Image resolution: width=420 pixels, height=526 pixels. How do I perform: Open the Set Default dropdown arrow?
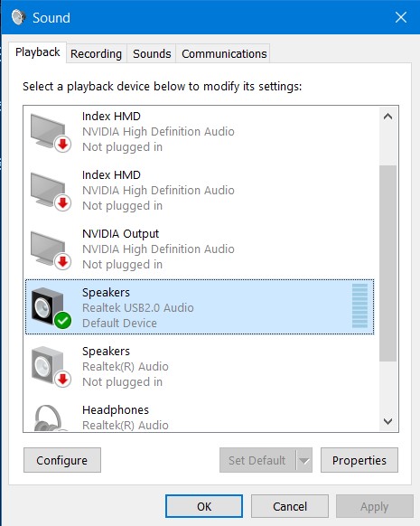click(x=304, y=460)
